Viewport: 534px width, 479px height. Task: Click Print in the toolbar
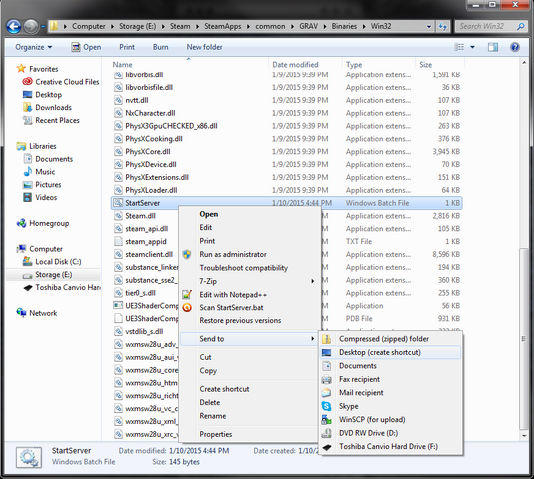point(127,47)
